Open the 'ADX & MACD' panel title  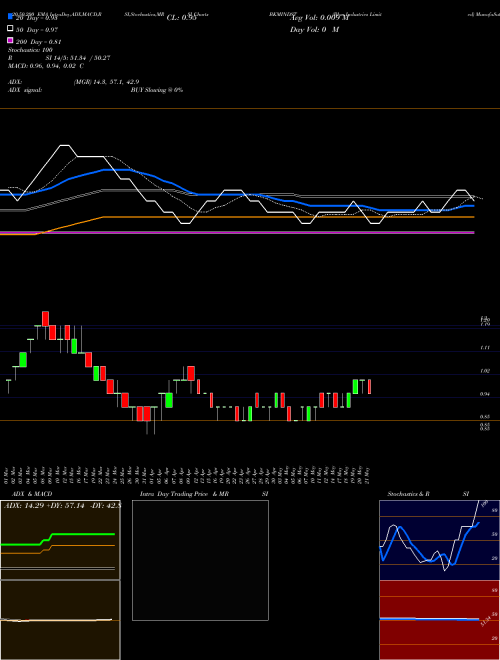click(32, 494)
